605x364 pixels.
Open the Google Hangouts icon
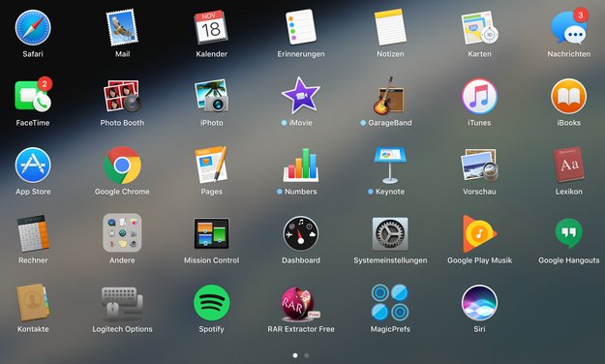[569, 232]
